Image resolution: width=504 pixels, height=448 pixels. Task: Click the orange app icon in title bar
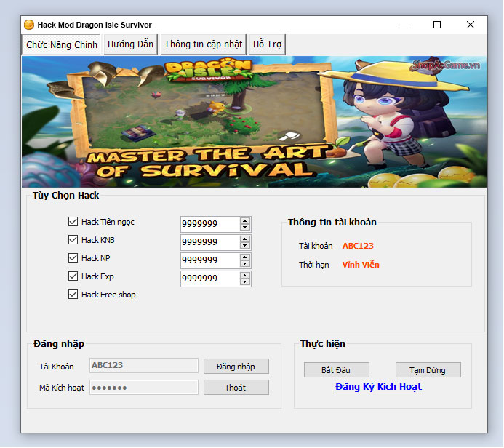click(29, 25)
